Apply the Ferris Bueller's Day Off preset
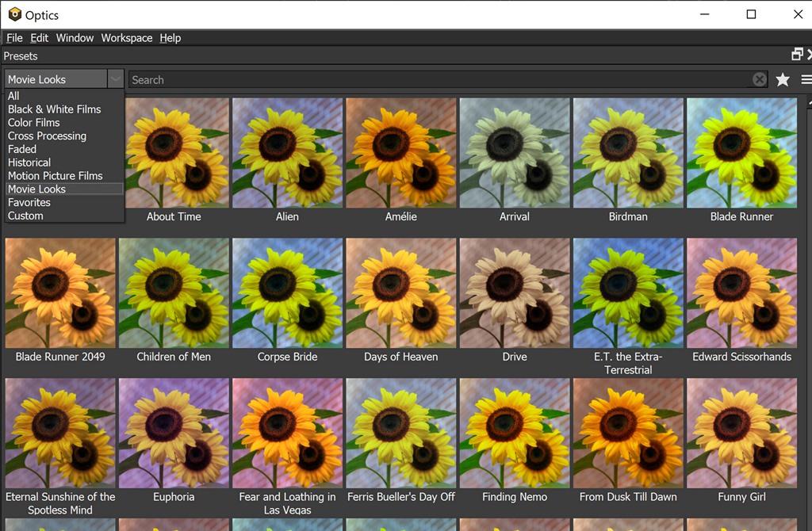The height and width of the screenshot is (531, 812). 400,434
